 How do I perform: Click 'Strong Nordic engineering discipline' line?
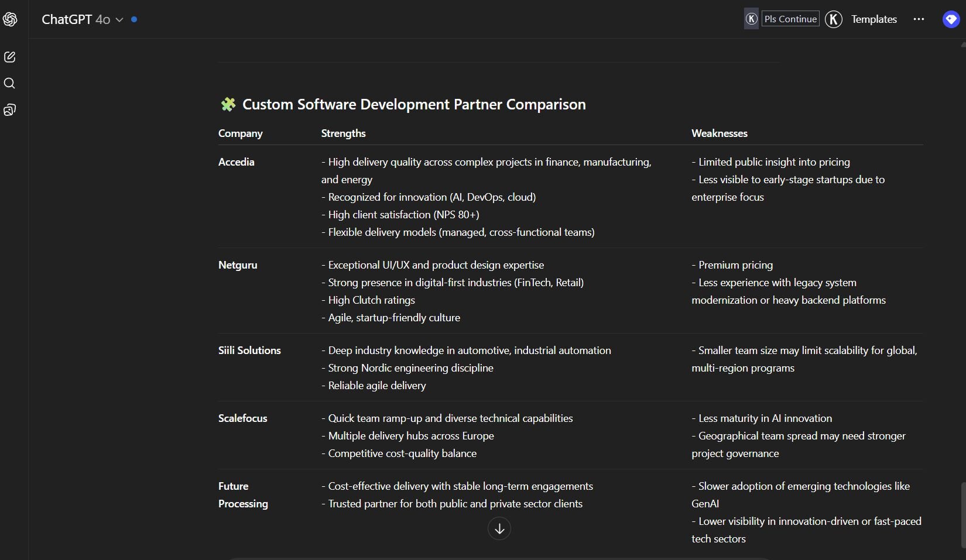point(407,368)
